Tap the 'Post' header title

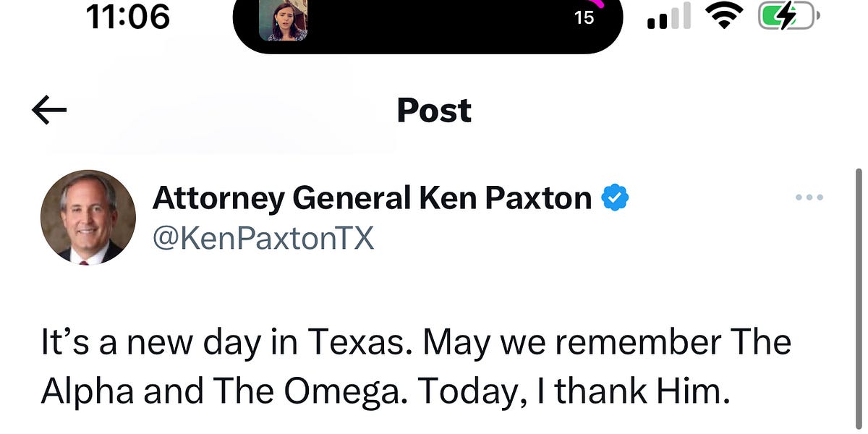pos(433,110)
